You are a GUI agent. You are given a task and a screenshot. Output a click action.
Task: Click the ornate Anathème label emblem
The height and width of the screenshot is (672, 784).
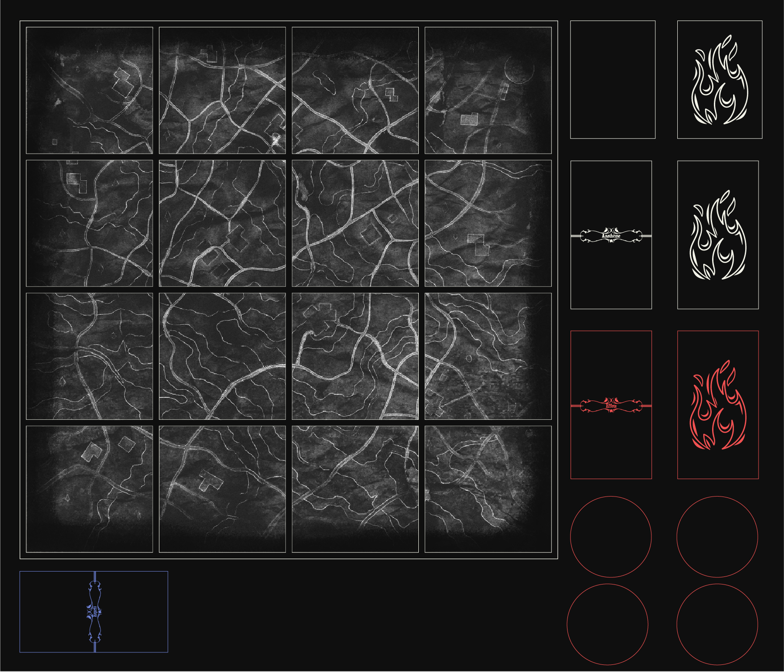(x=611, y=235)
